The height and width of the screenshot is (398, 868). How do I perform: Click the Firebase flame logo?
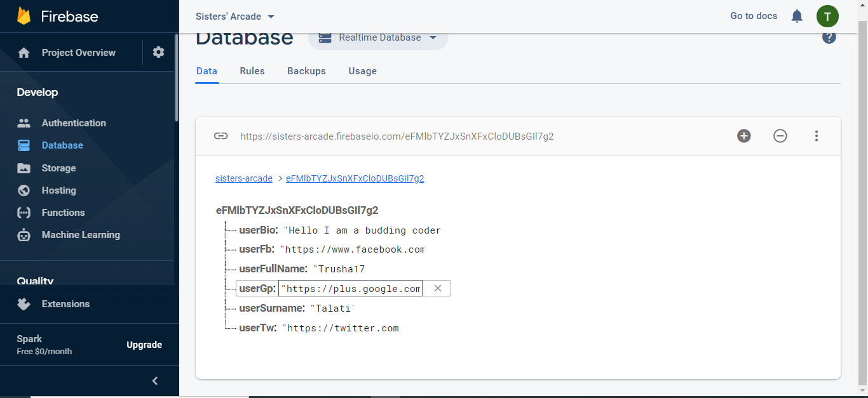click(x=24, y=16)
